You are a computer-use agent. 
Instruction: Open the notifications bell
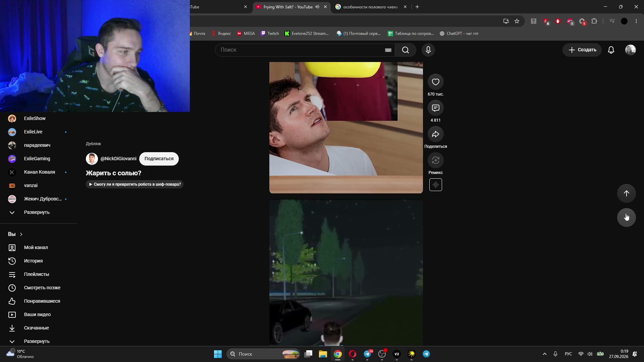coord(611,50)
